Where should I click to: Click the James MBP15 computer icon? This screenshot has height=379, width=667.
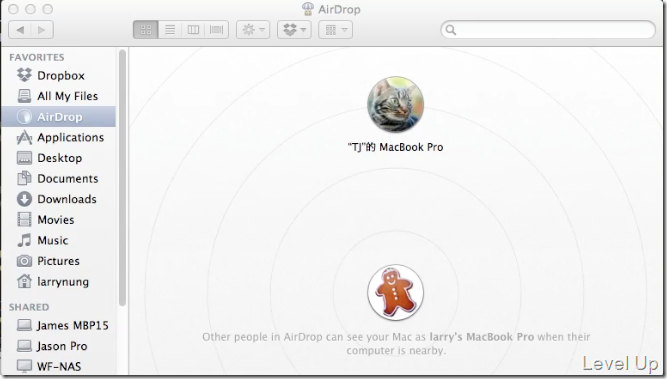pyautogui.click(x=24, y=325)
